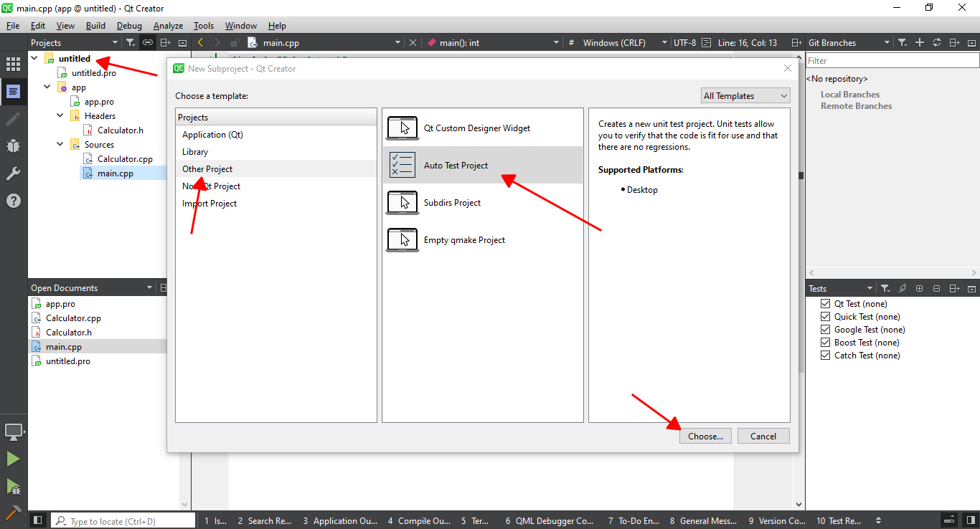Collapse the Sources folder in tree
The image size is (980, 529).
click(x=60, y=144)
